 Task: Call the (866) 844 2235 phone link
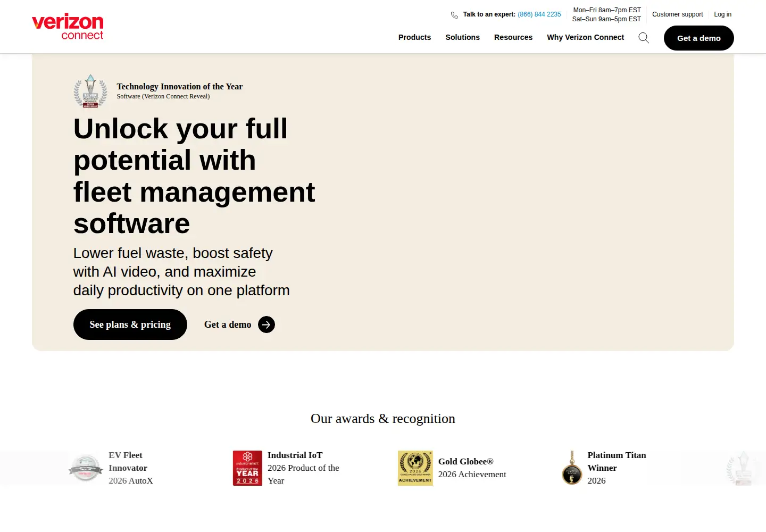(539, 14)
